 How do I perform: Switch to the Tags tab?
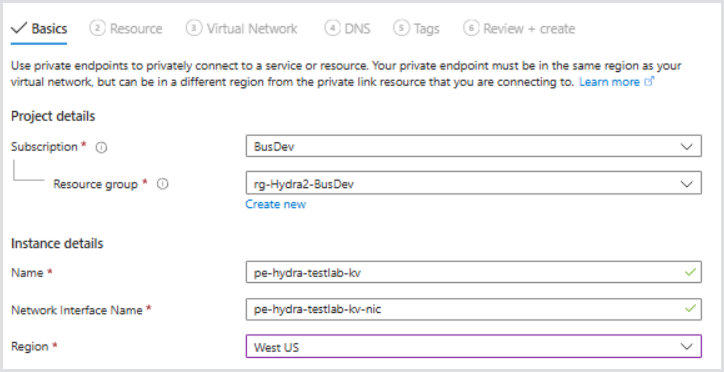[416, 29]
